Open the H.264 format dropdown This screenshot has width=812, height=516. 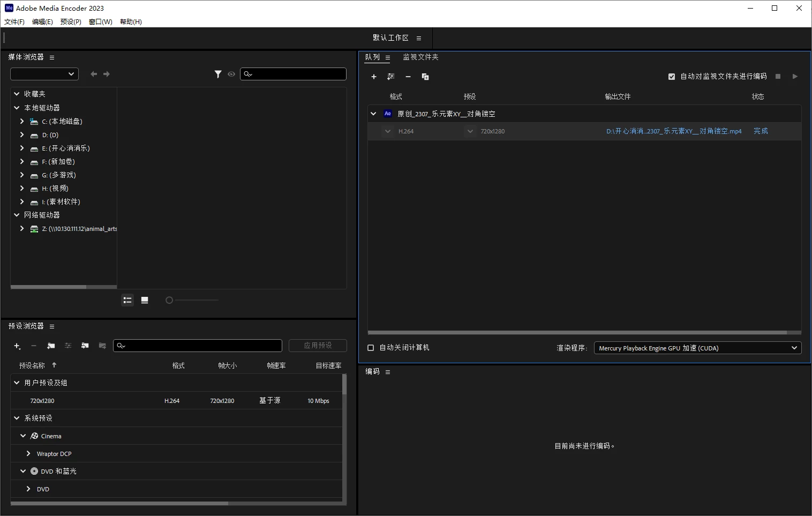tap(388, 131)
